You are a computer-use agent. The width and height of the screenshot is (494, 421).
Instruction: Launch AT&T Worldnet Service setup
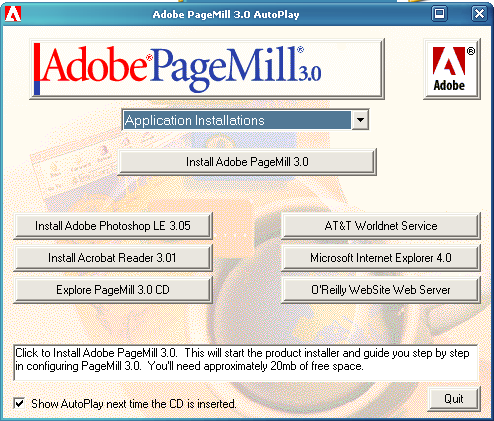click(x=381, y=226)
